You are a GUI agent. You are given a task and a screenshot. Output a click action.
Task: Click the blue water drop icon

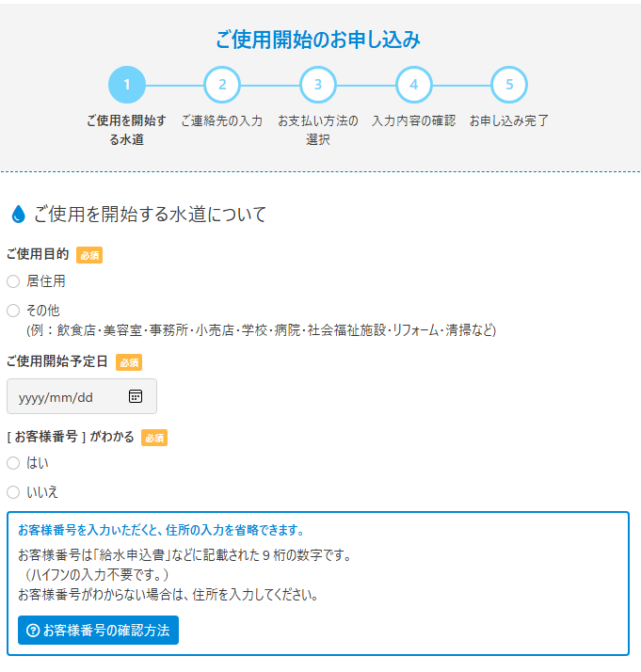(x=18, y=215)
